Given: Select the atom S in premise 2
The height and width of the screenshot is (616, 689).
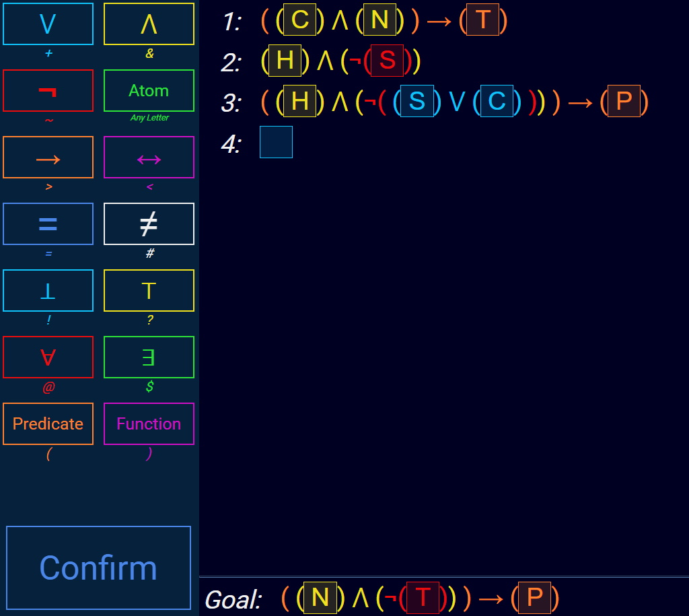Looking at the screenshot, I should pos(388,61).
